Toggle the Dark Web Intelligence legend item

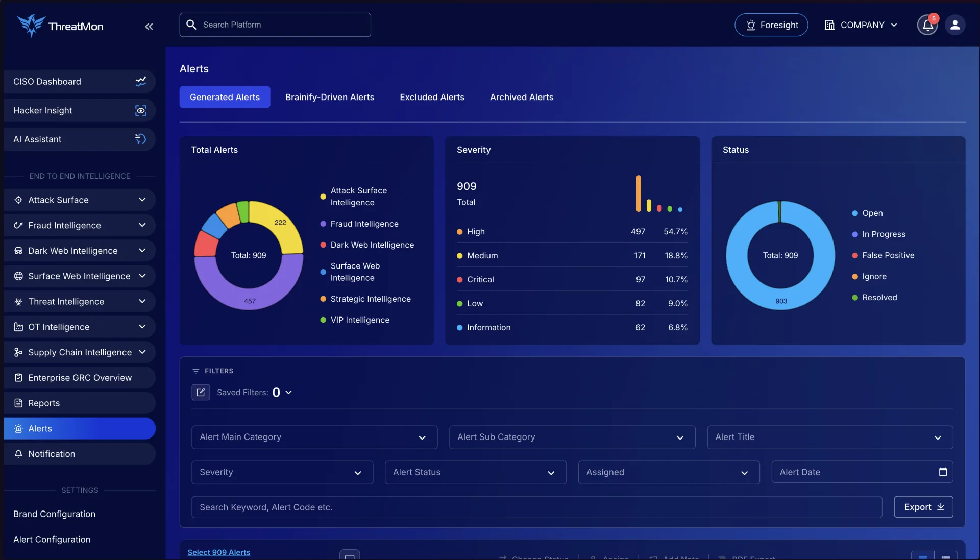[367, 245]
